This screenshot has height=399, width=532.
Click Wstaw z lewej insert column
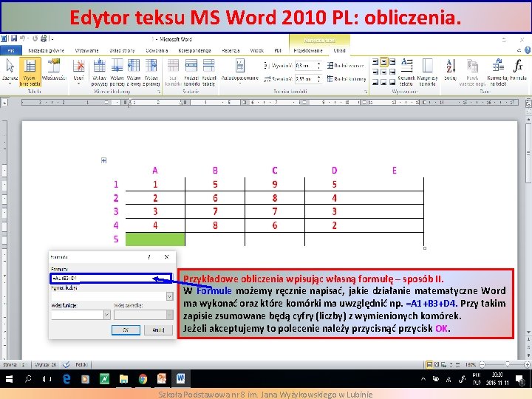pos(134,72)
